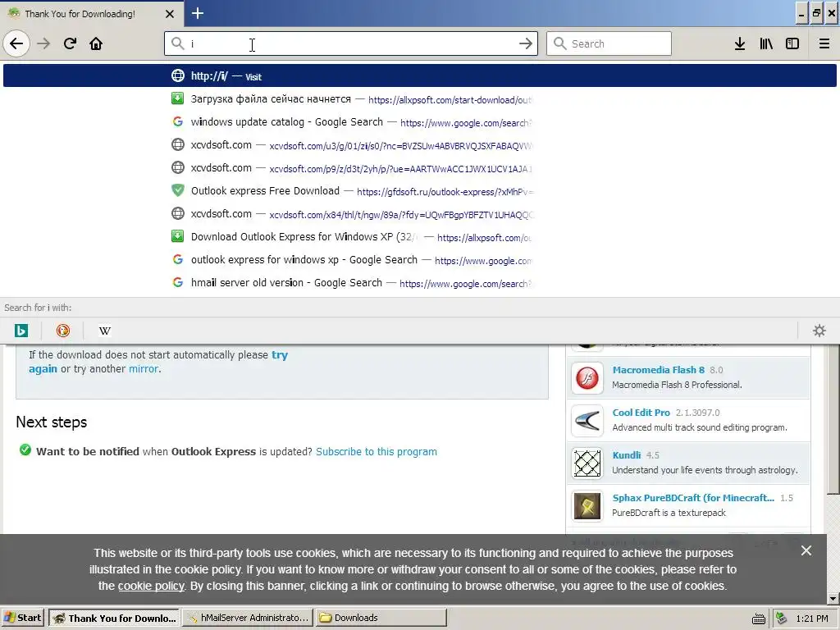Click the forward navigation arrow

pyautogui.click(x=43, y=43)
